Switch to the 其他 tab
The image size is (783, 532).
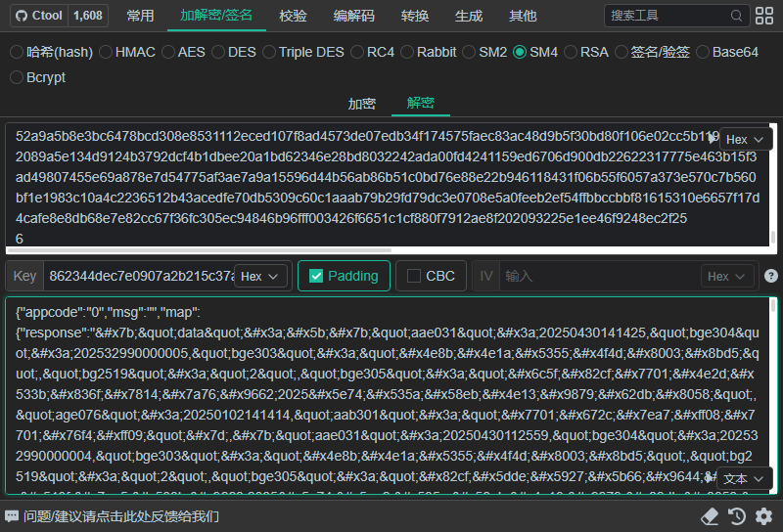coord(523,16)
